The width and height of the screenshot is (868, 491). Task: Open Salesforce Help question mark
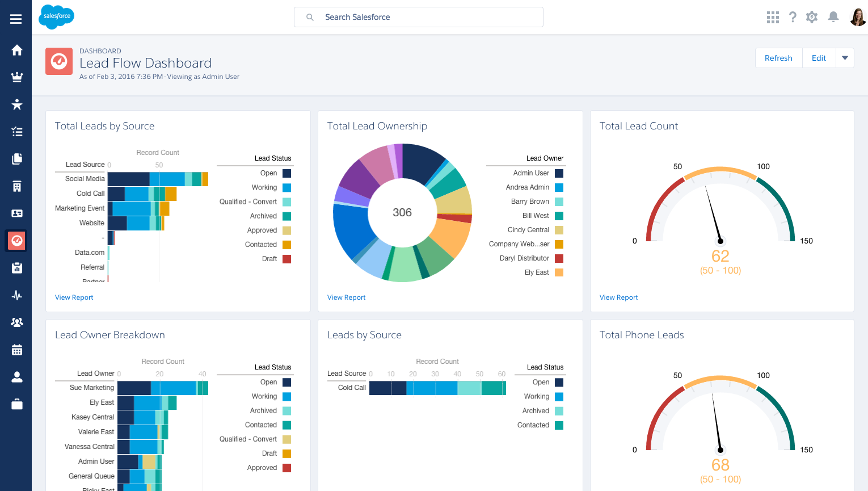[793, 17]
